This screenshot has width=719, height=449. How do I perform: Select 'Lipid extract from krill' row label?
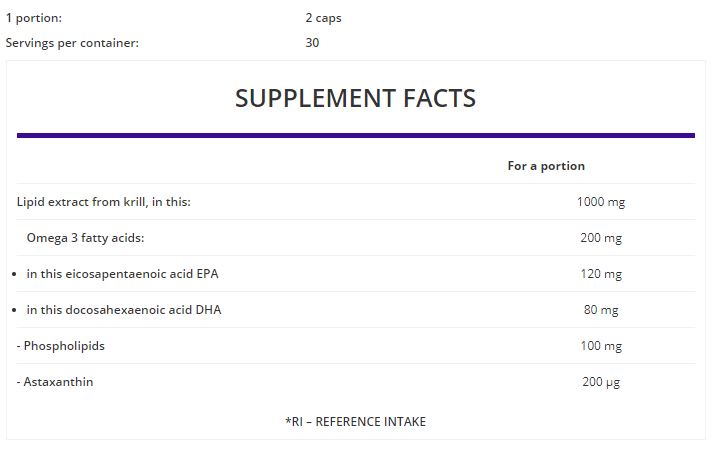(x=104, y=202)
